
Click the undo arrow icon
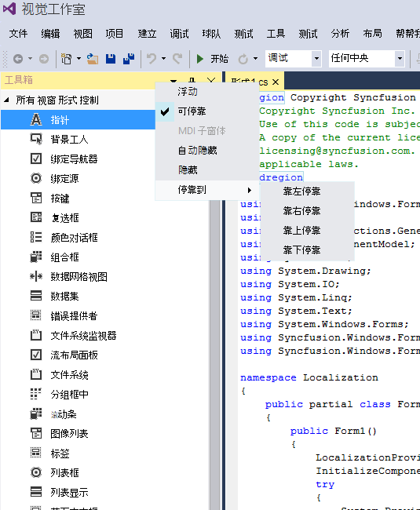coord(152,59)
